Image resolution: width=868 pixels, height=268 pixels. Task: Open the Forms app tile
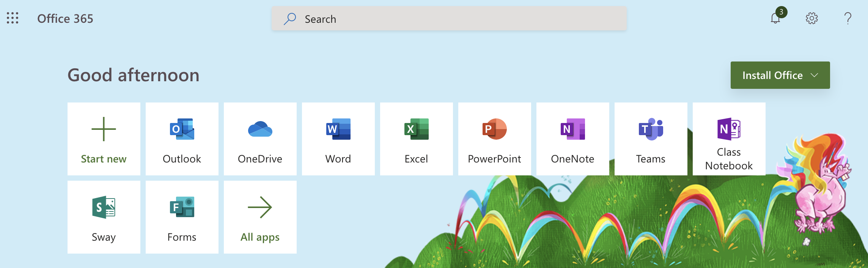tap(182, 217)
